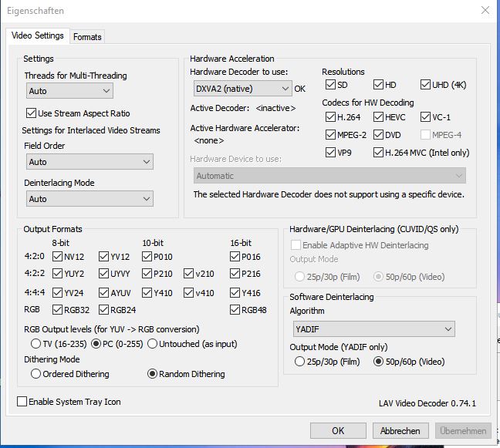The width and height of the screenshot is (500, 448).
Task: Open the Deinterlacing Mode dropdown
Action: coord(89,199)
